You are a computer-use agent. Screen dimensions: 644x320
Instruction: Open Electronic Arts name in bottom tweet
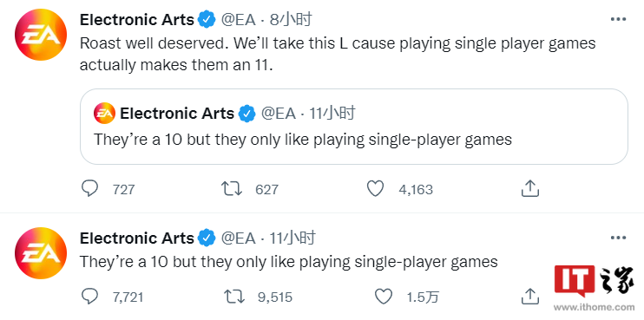click(x=137, y=238)
